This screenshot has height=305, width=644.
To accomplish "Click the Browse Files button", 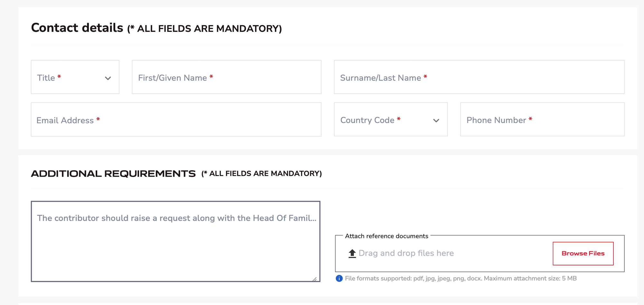I will point(583,253).
